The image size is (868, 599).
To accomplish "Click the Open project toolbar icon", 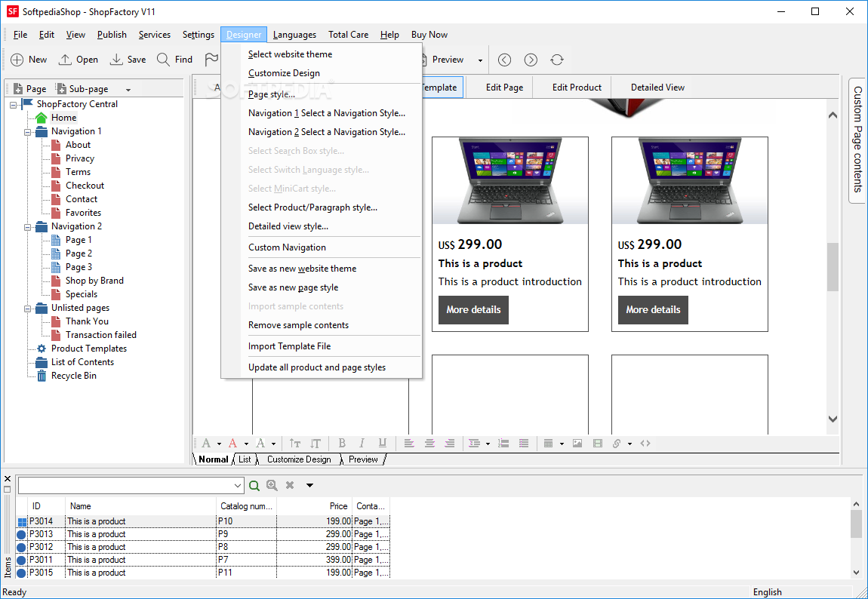I will click(66, 60).
